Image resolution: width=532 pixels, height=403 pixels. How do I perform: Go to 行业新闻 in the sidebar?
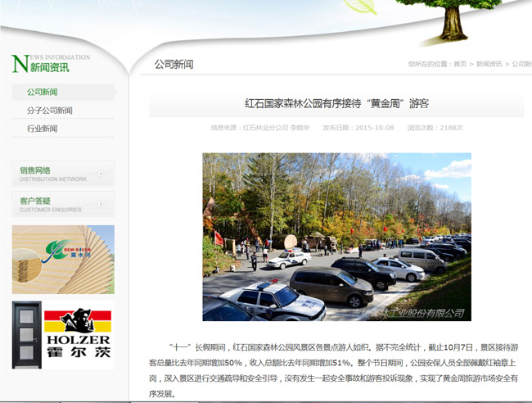(43, 129)
